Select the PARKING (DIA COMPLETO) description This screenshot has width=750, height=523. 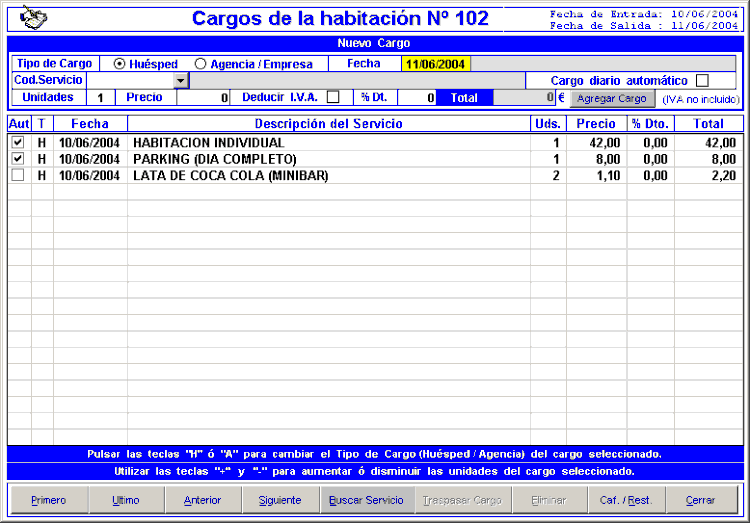point(215,159)
